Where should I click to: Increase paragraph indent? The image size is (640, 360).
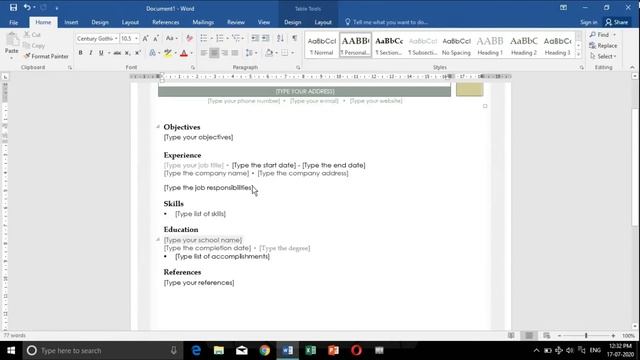266,38
